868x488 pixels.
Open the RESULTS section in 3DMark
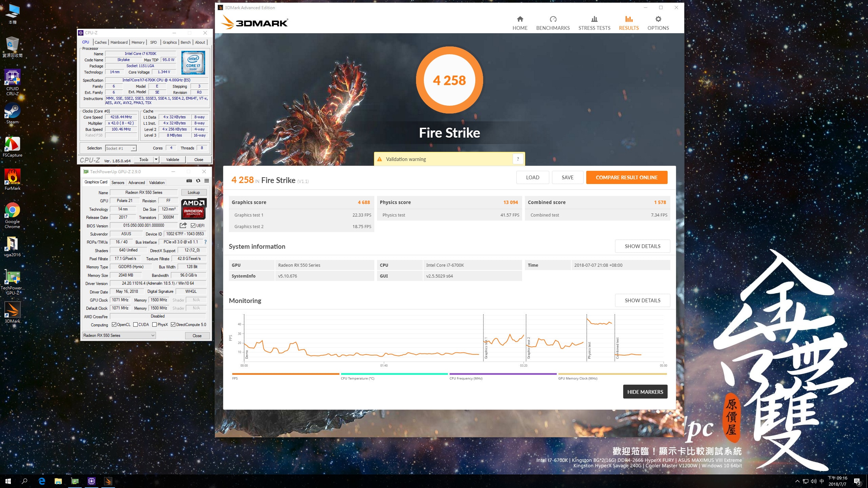pyautogui.click(x=629, y=23)
